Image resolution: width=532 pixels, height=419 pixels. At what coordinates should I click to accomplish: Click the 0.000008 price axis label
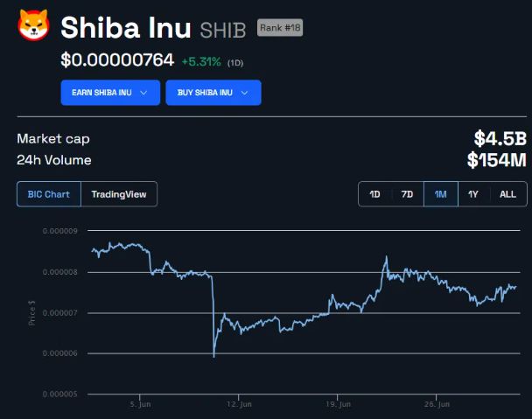(x=57, y=272)
